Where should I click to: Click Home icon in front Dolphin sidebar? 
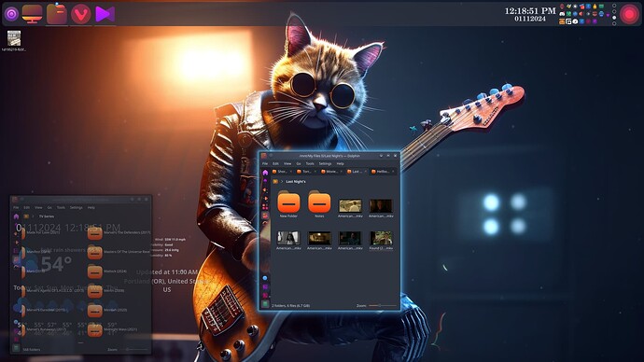pos(265,173)
